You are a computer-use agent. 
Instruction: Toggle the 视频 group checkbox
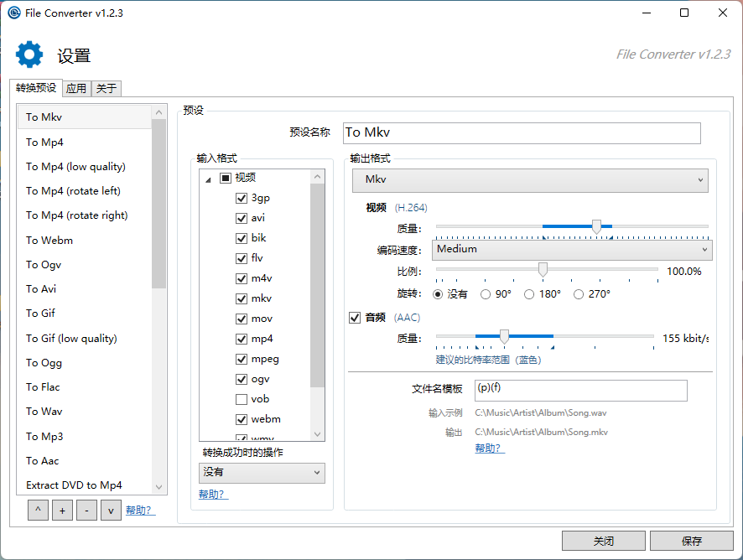tap(226, 178)
